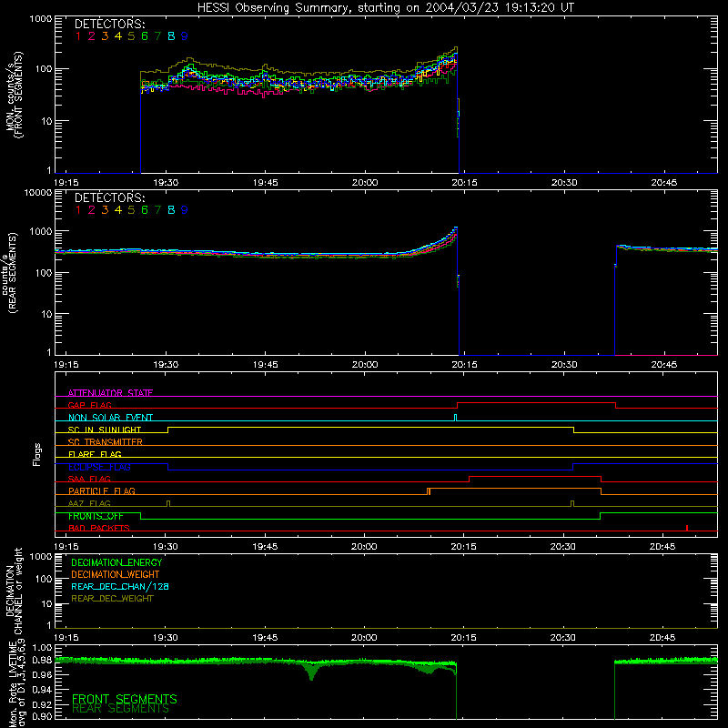This screenshot has width=728, height=728.
Task: Click the raised PARTICLE_FLAG segment
Action: tap(514, 489)
